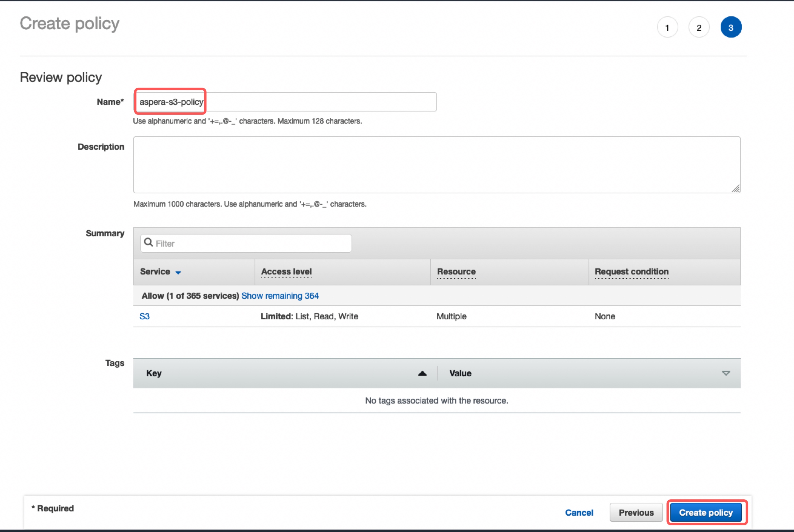
Task: Click the Create policy button
Action: click(706, 512)
